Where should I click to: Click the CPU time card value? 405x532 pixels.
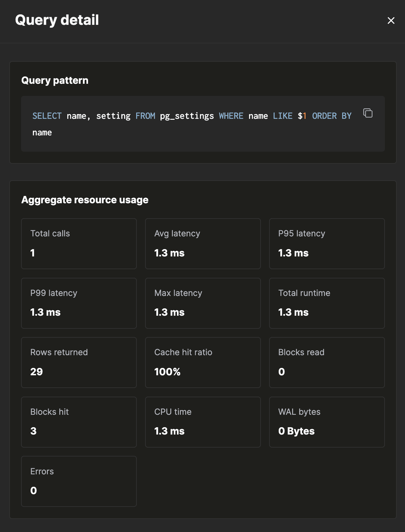(169, 431)
